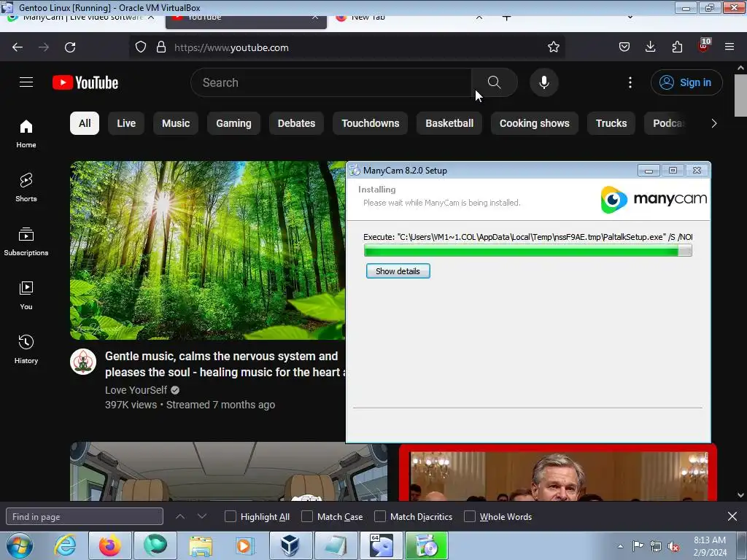Select the Live category chip

coord(126,123)
